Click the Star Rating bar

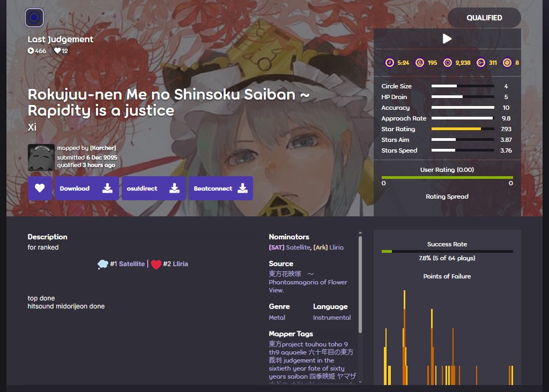(x=463, y=129)
